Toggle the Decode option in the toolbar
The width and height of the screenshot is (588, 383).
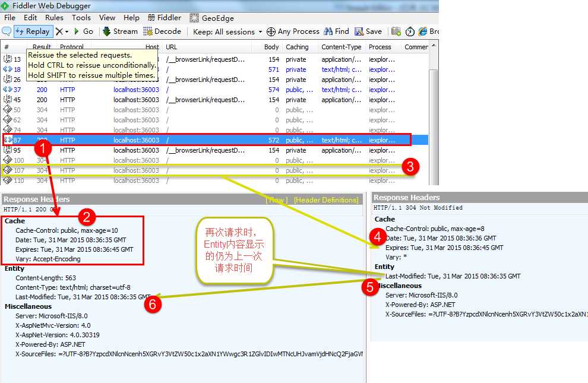point(162,31)
